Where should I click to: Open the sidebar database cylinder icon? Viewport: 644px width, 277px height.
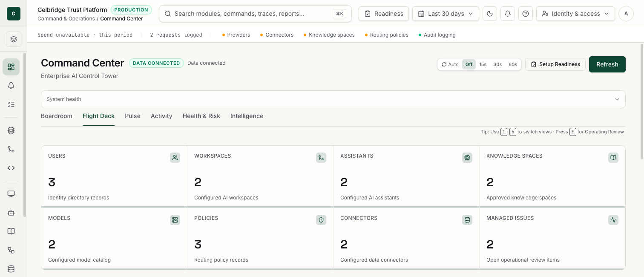11,269
